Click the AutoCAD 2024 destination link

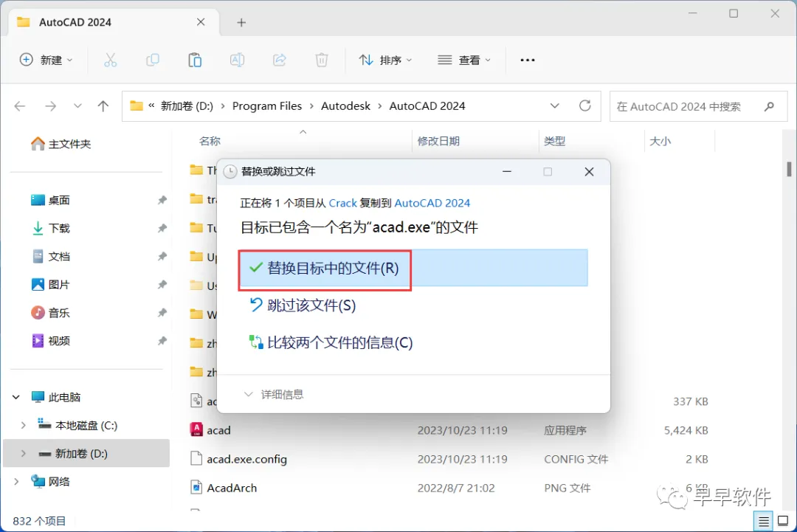point(432,203)
